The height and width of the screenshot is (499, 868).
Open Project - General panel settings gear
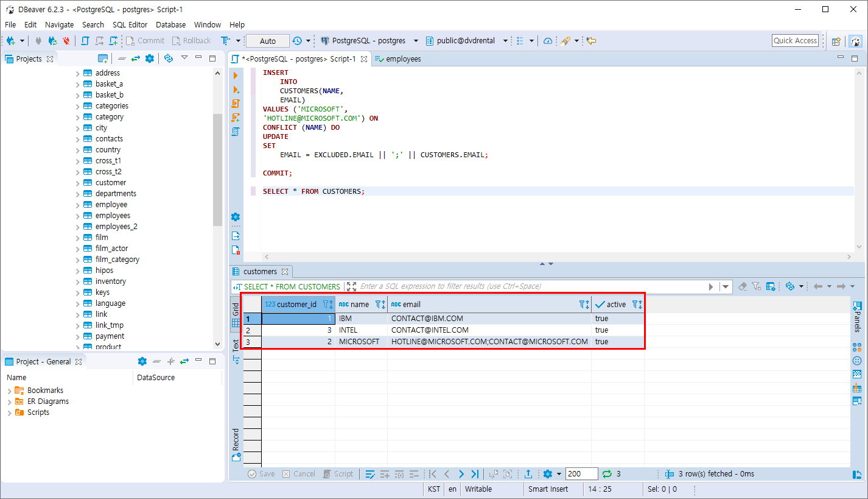pyautogui.click(x=142, y=361)
